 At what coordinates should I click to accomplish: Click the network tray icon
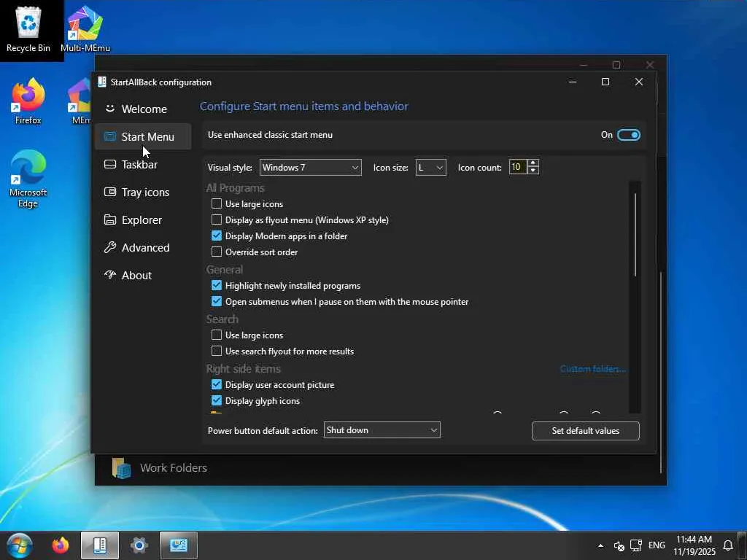point(636,545)
